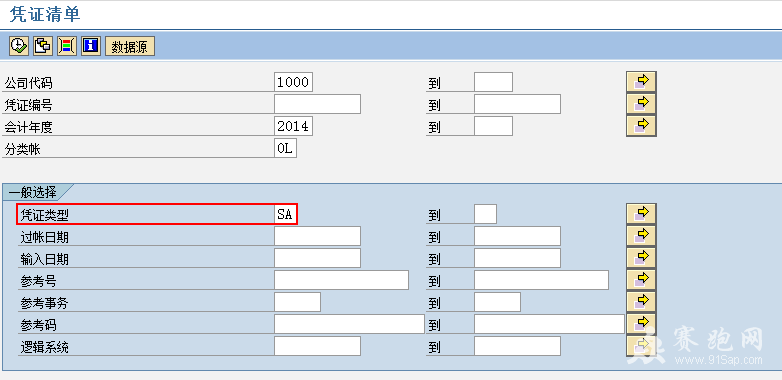This screenshot has width=782, height=380.
Task: Click the 输入日期 label
Action: pos(44,259)
